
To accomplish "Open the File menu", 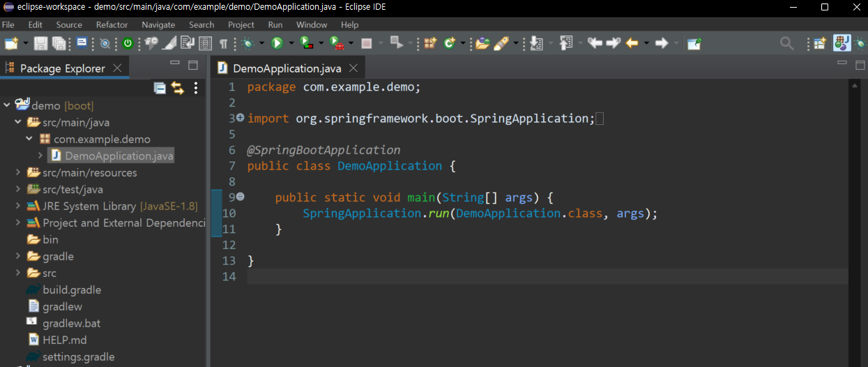I will (x=8, y=24).
